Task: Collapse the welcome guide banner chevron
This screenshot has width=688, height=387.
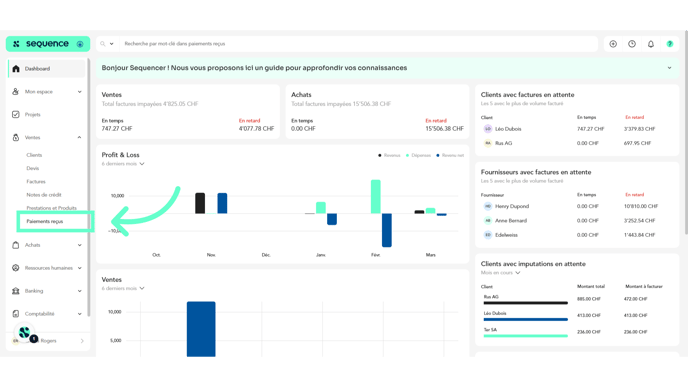Action: (x=670, y=68)
